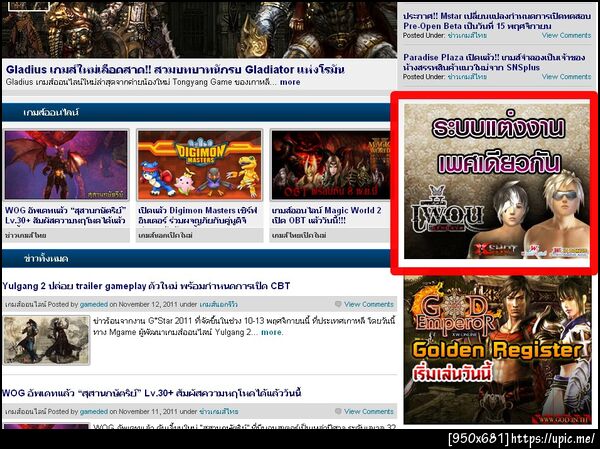
Task: View Comments on the WOG November 11 post
Action: point(368,411)
